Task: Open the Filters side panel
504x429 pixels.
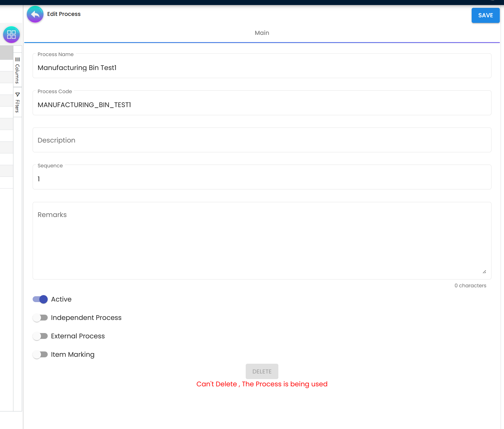Action: click(17, 102)
